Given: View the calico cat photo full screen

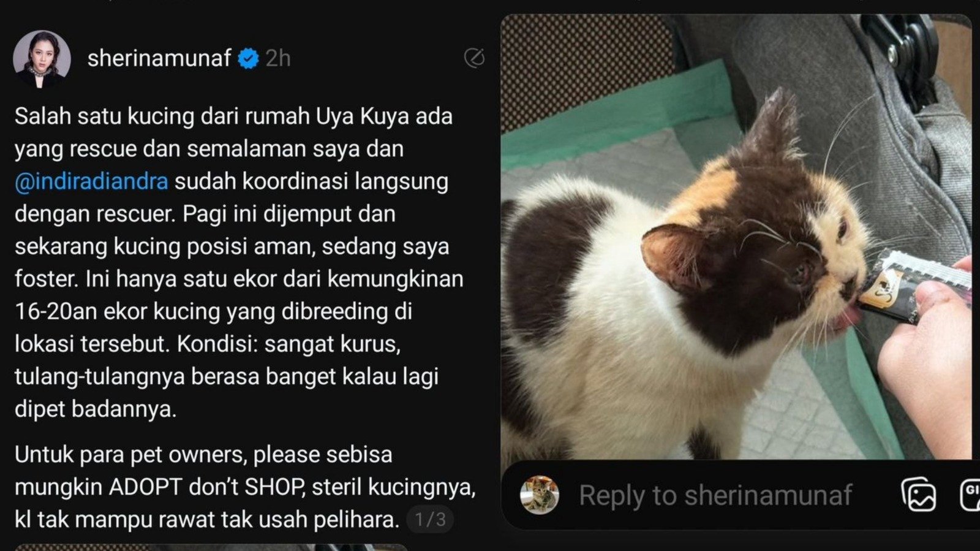Looking at the screenshot, I should (736, 237).
